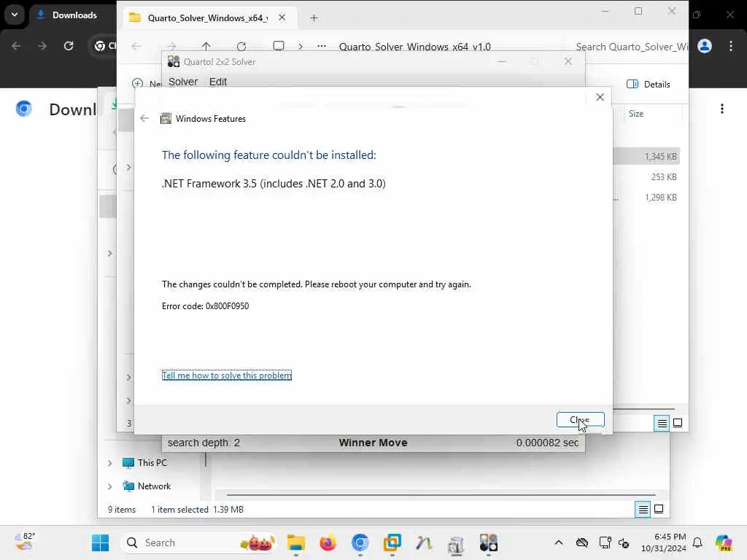
Task: Select the Downloads tab in Chrome
Action: pos(74,15)
